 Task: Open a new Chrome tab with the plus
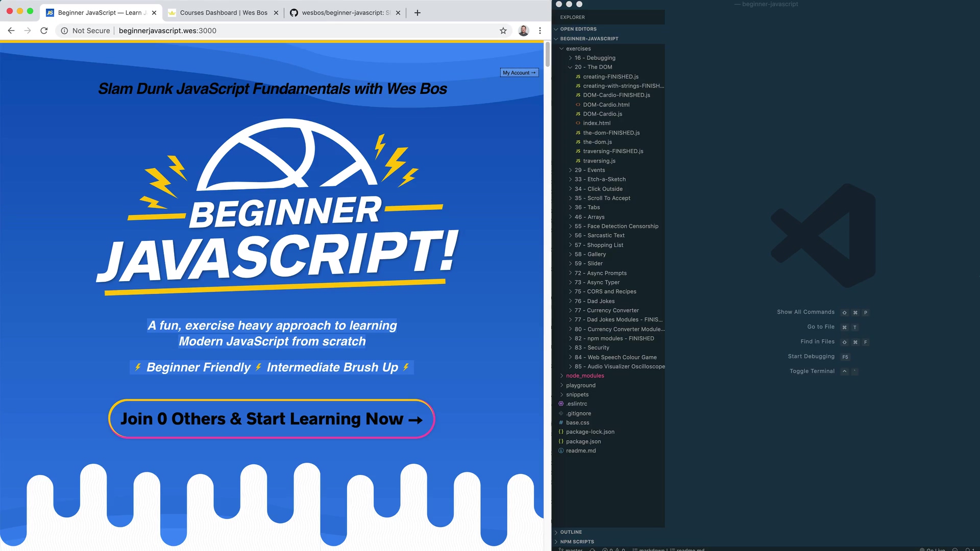point(418,13)
